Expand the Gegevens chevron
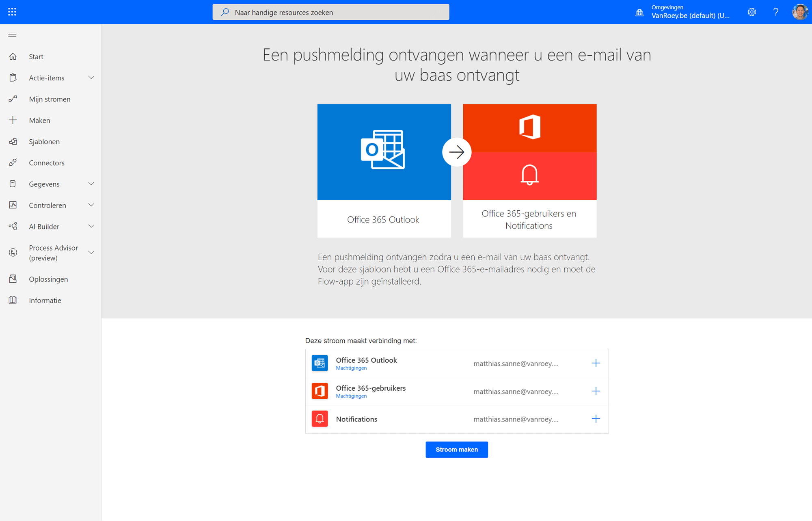 pyautogui.click(x=91, y=184)
